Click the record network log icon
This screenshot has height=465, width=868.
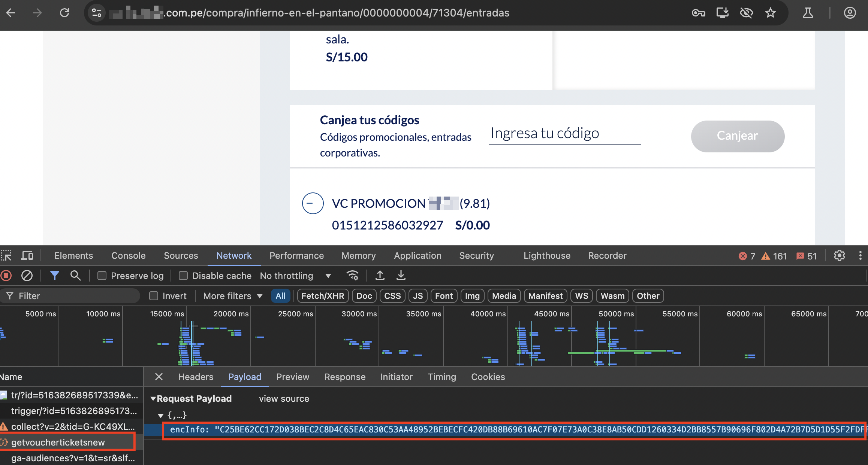coord(6,276)
